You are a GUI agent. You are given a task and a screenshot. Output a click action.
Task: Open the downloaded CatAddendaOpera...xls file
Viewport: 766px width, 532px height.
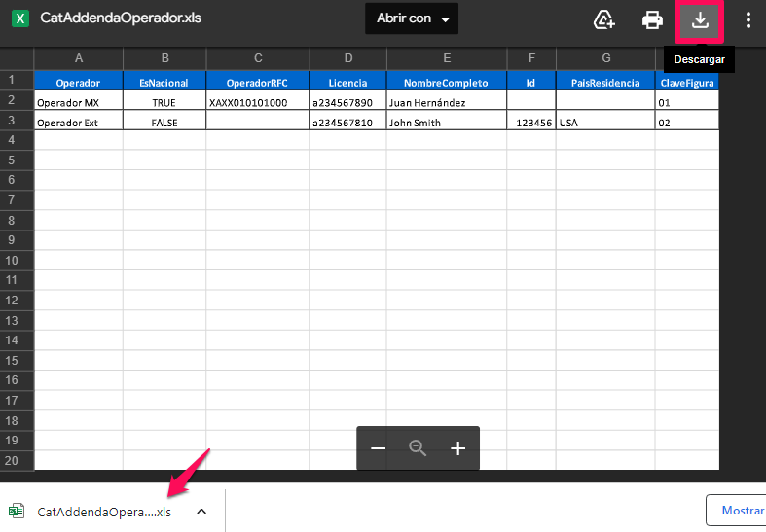coord(103,512)
